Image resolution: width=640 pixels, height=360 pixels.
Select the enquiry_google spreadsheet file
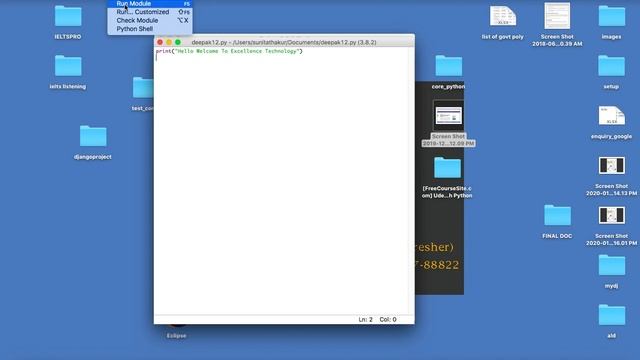click(611, 116)
